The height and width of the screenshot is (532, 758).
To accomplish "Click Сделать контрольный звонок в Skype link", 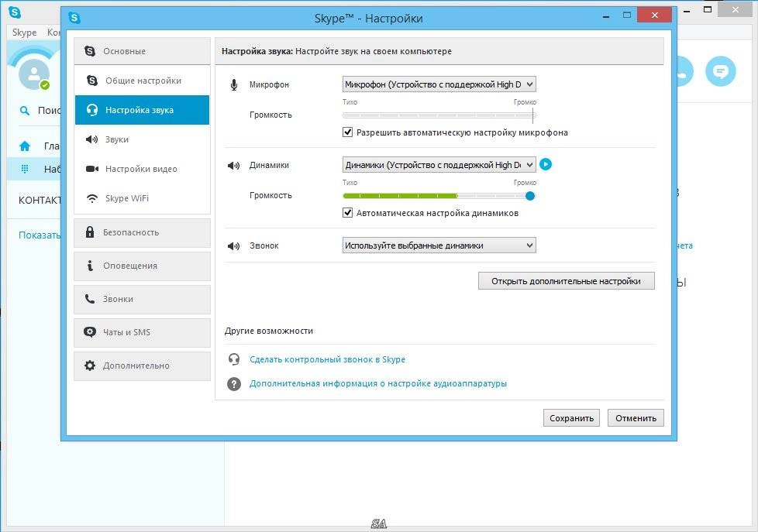I will (327, 359).
